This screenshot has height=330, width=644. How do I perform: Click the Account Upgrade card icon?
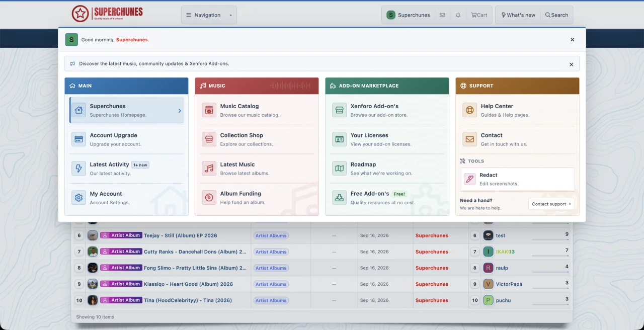[x=79, y=139]
